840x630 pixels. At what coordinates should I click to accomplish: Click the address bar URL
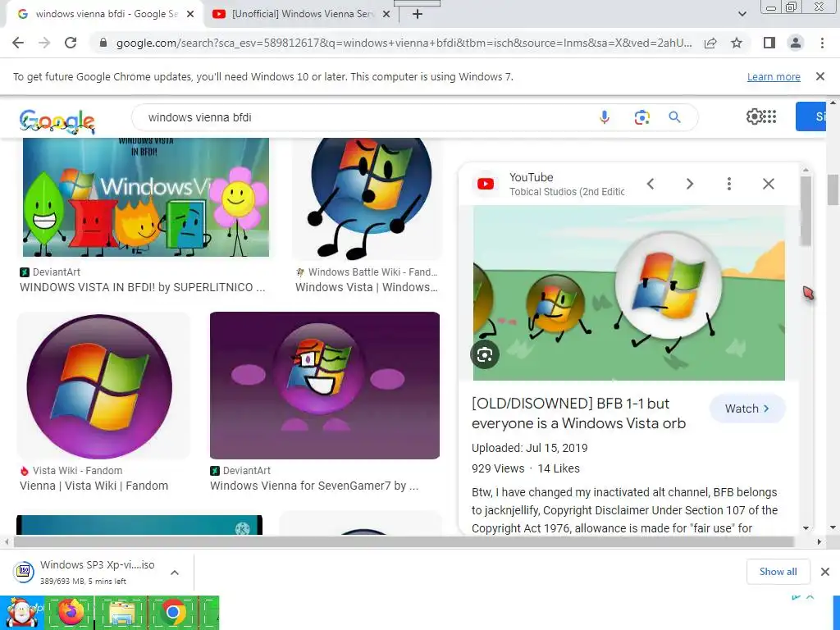(404, 43)
